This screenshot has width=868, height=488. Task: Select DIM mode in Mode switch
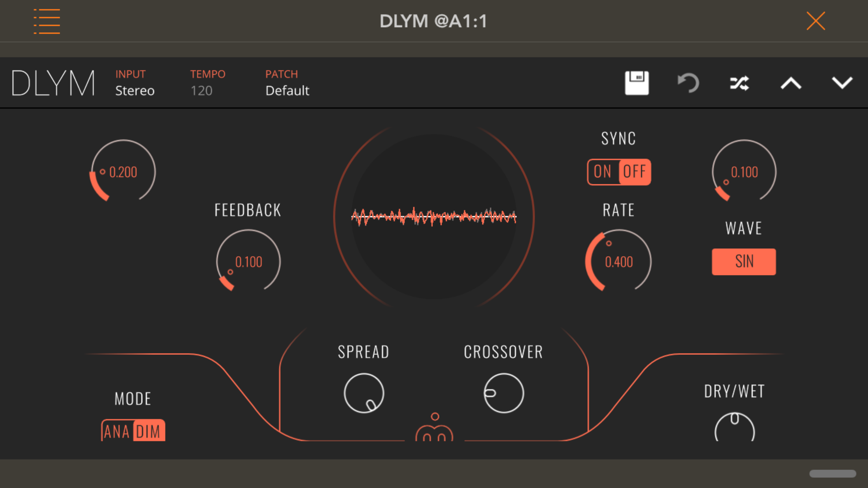coord(149,431)
